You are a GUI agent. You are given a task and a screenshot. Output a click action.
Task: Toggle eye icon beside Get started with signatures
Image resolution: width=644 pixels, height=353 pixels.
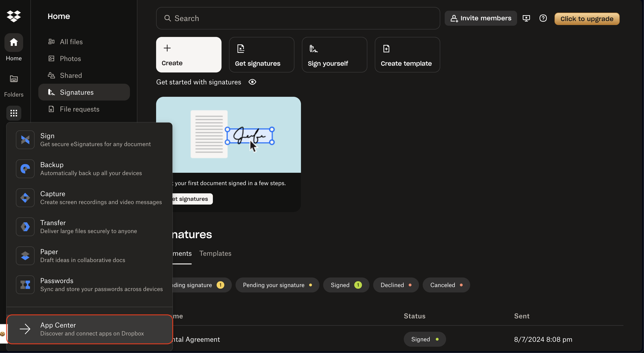click(252, 82)
